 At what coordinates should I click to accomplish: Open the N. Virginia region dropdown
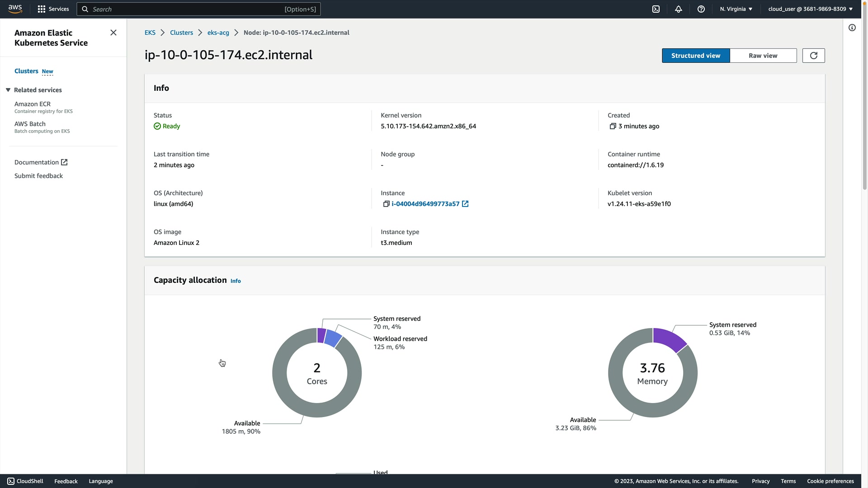[736, 9]
